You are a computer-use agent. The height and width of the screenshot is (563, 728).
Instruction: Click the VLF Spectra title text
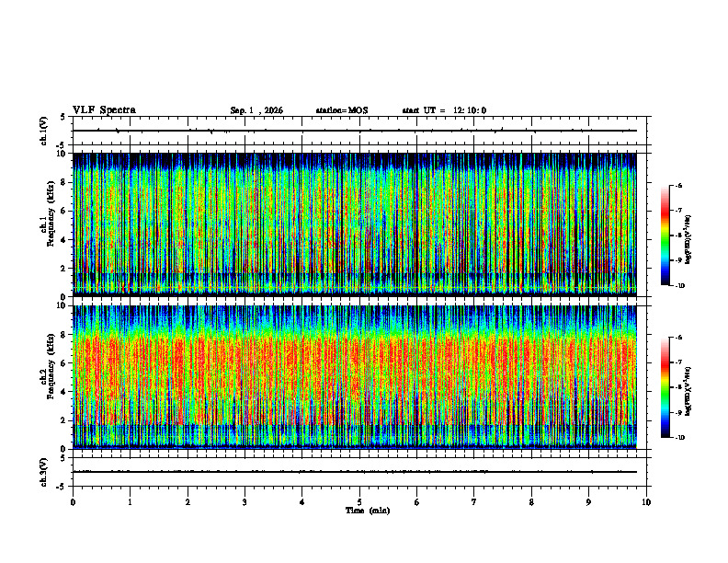104,110
